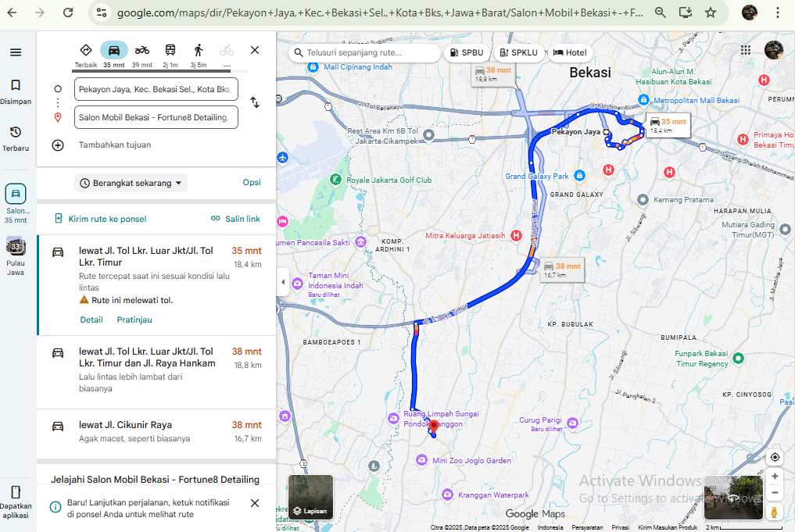Open the Opsi route options
The image size is (795, 532).
252,183
